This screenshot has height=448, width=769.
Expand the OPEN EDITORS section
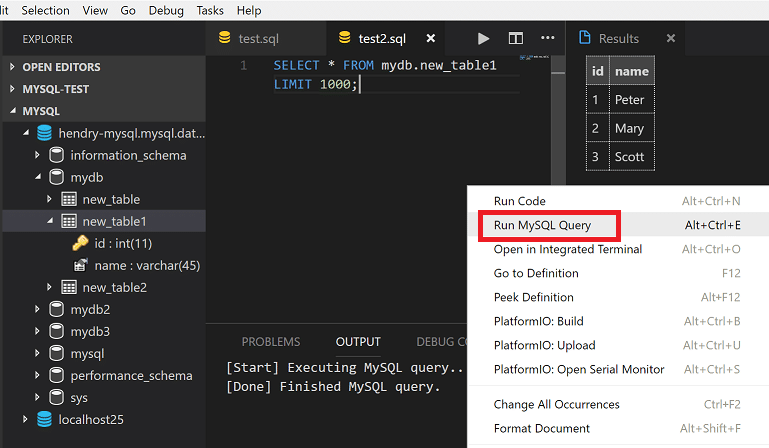(12, 67)
